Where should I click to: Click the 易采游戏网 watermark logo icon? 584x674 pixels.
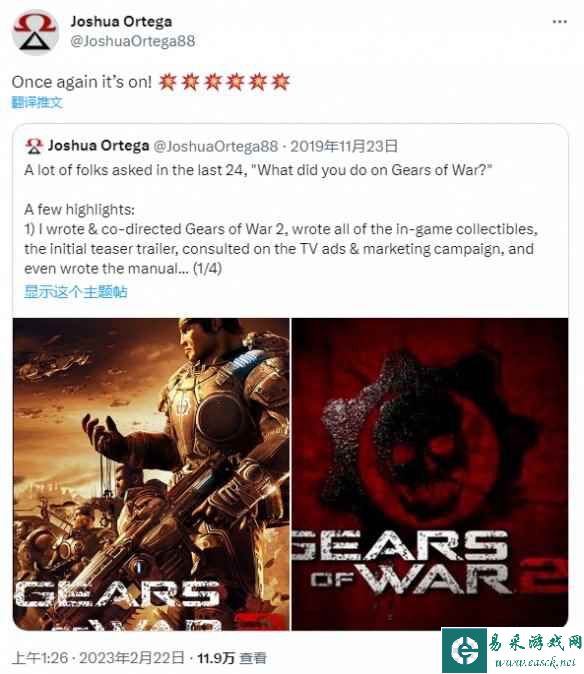coord(464,650)
